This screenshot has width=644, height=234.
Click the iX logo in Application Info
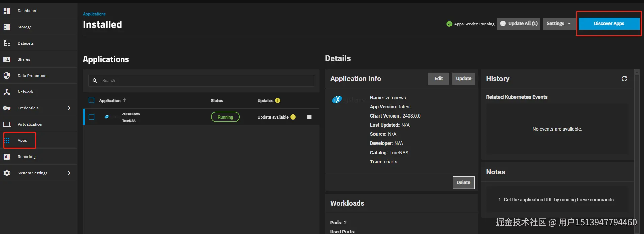(x=337, y=99)
